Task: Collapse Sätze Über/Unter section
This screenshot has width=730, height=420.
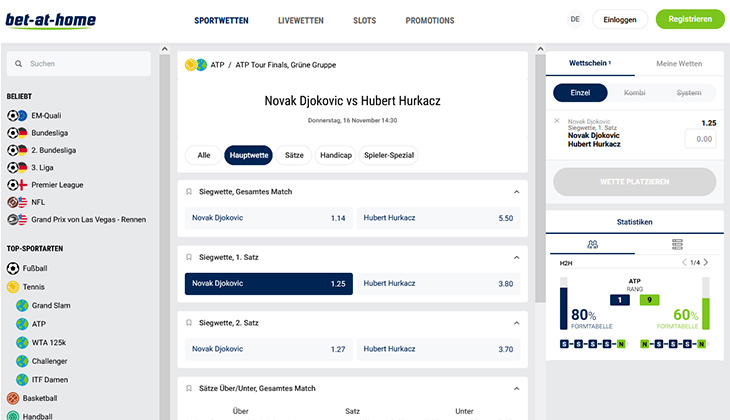Action: (516, 389)
